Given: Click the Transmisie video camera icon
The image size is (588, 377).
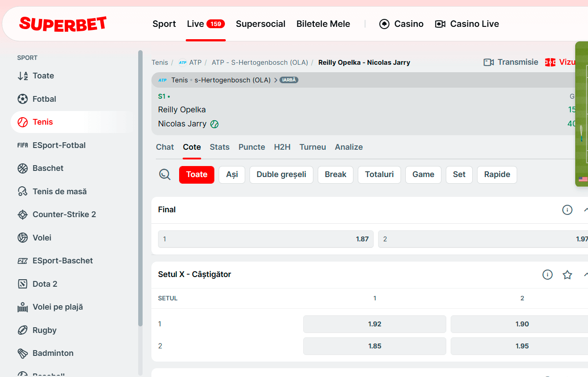Looking at the screenshot, I should click(x=489, y=62).
